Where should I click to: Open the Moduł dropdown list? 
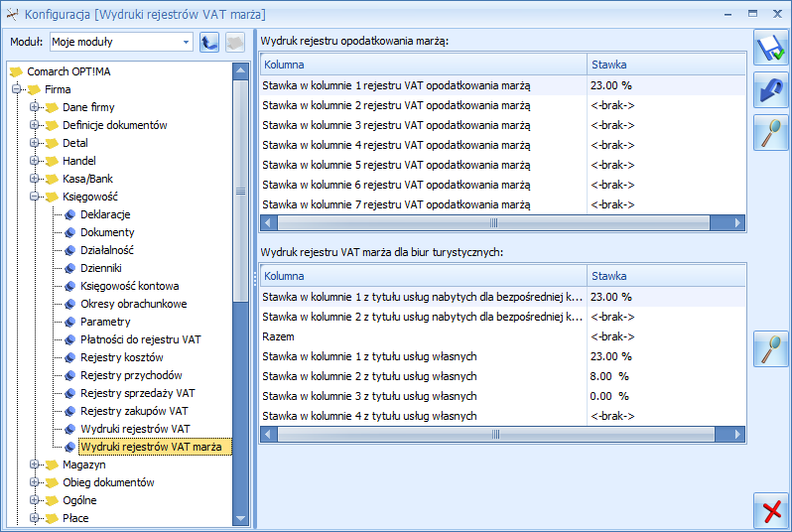(186, 42)
